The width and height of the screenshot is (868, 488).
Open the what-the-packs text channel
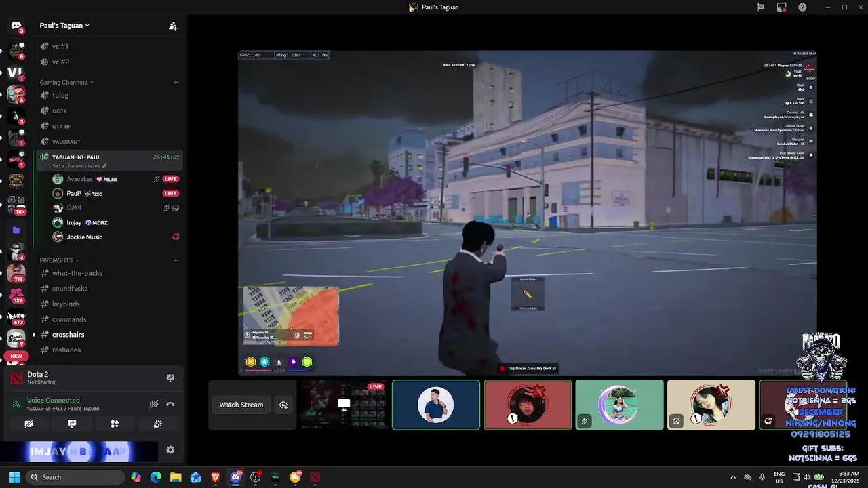coord(108,273)
